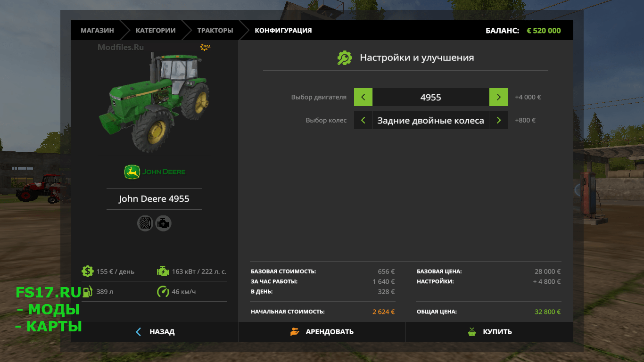This screenshot has width=644, height=362.
Task: Click the settings cost + 4 800 €
Action: [x=547, y=281]
